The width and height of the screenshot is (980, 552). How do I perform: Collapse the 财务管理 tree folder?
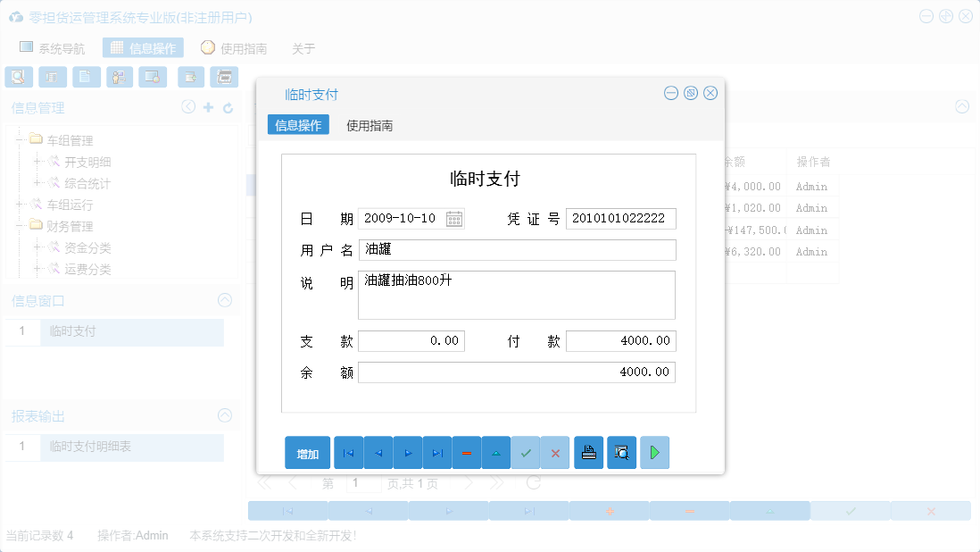(x=20, y=226)
